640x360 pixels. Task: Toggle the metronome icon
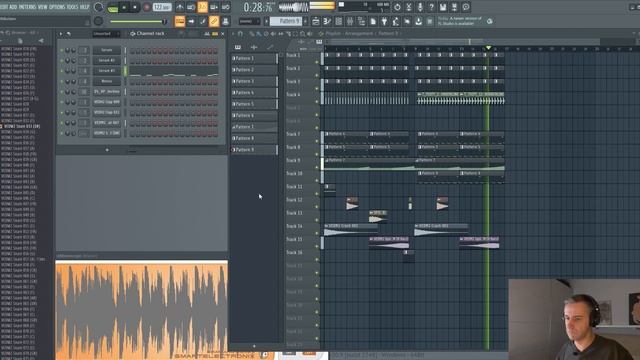(x=180, y=7)
